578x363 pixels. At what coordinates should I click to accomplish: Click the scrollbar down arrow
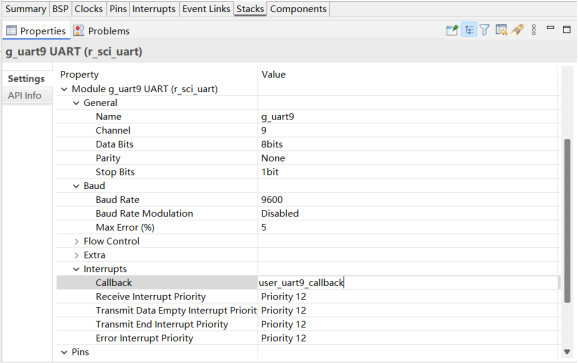(x=567, y=352)
